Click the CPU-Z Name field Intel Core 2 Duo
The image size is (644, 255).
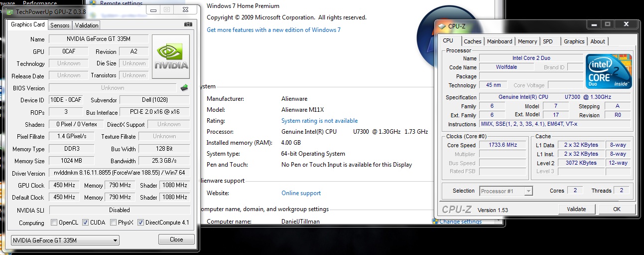click(x=530, y=58)
